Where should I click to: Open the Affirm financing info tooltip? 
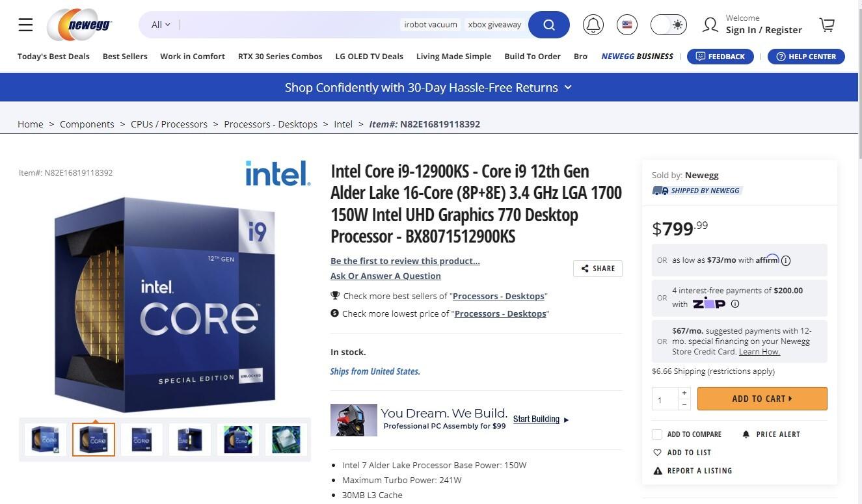coord(786,260)
